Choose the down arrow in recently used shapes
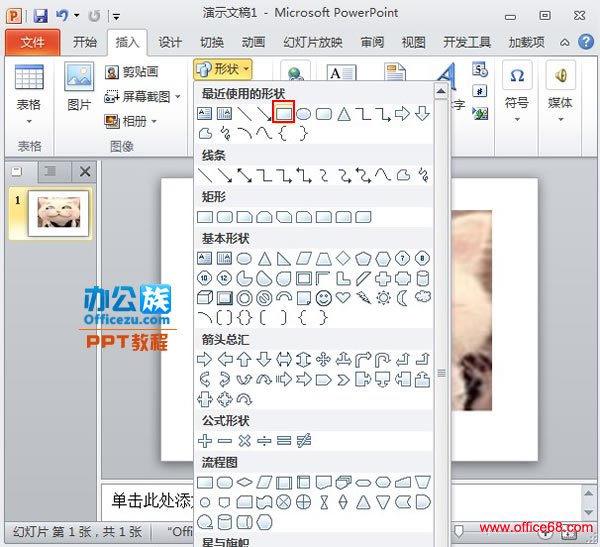 (x=422, y=114)
